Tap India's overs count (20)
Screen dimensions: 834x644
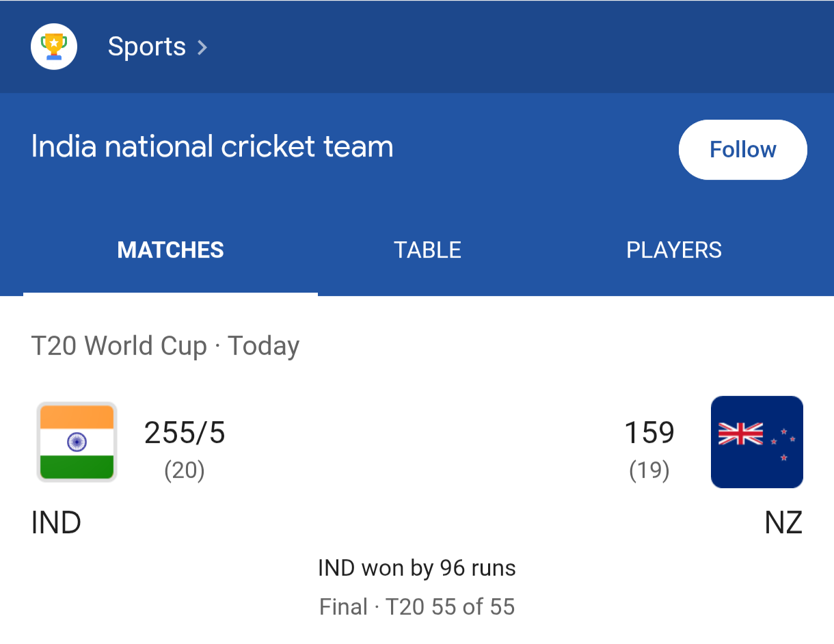(185, 471)
